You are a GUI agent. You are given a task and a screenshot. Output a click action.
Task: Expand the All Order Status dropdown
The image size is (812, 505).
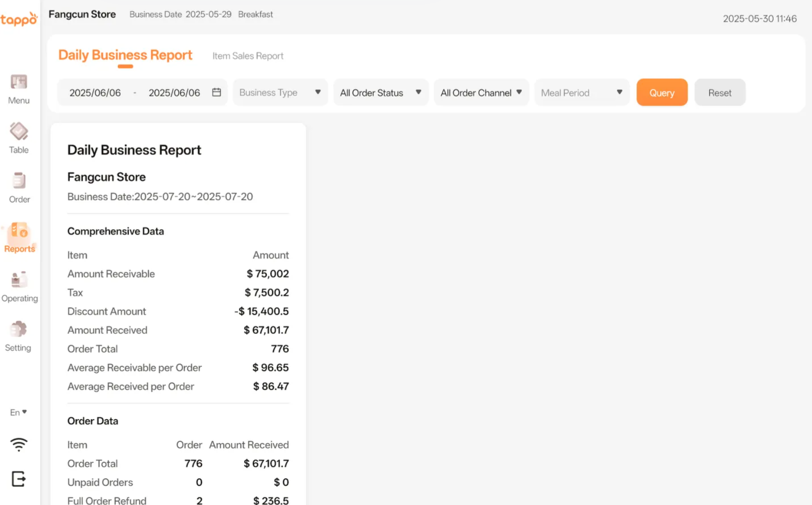(381, 93)
